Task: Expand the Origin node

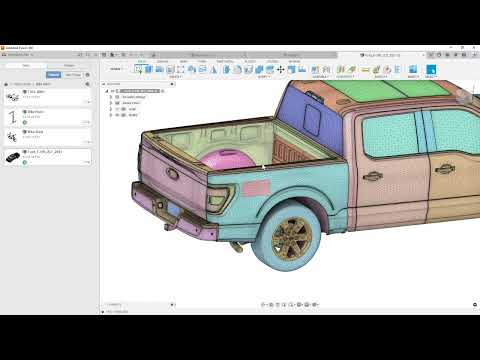Action: pos(111,109)
